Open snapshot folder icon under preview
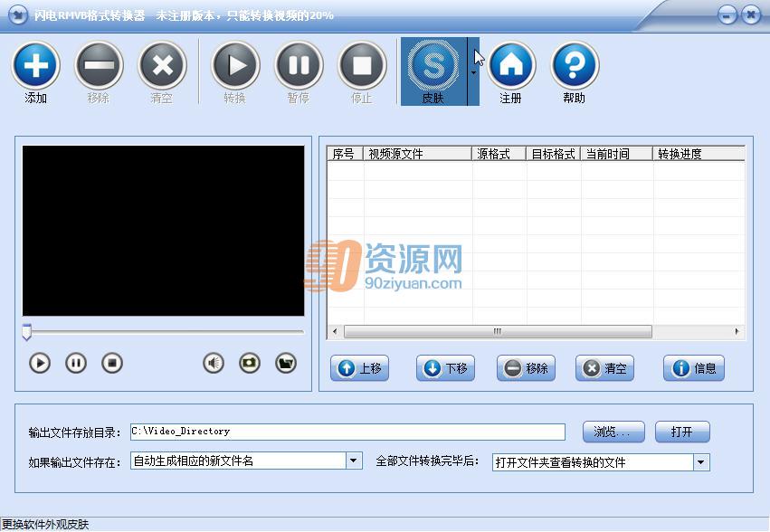This screenshot has height=532, width=770. click(286, 364)
